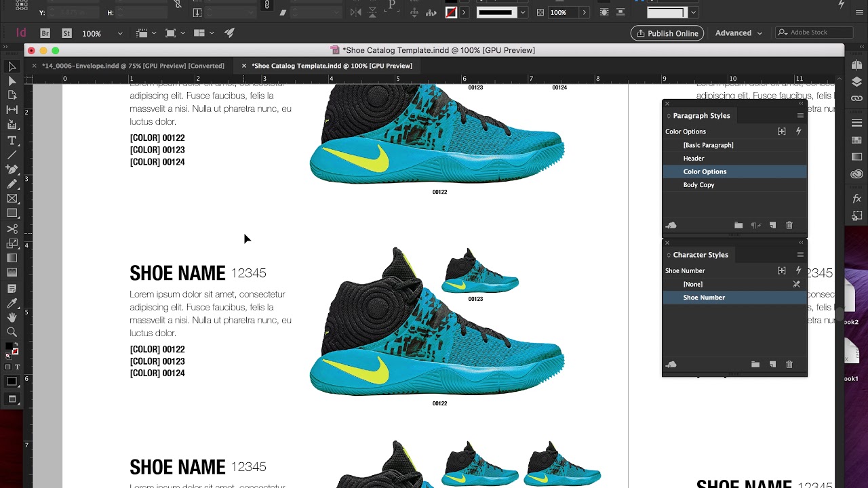This screenshot has width=868, height=488.
Task: Expand the Paragraph Styles panel view
Action: tap(669, 116)
